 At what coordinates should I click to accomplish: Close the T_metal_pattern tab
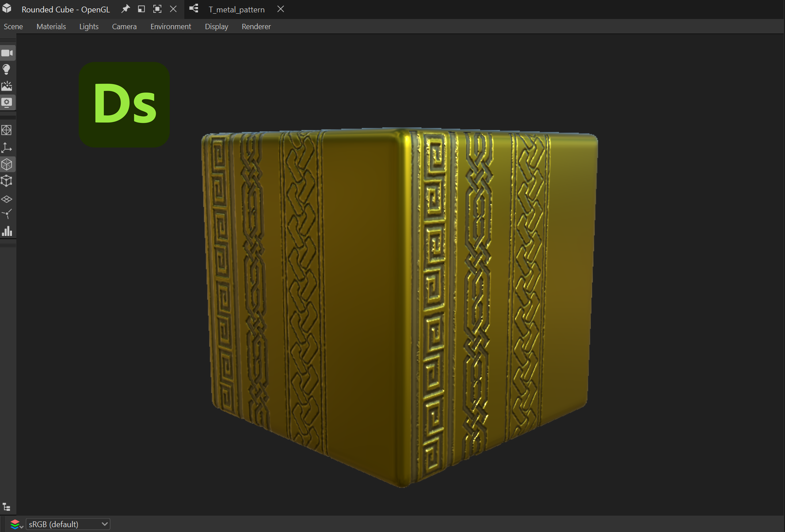281,9
